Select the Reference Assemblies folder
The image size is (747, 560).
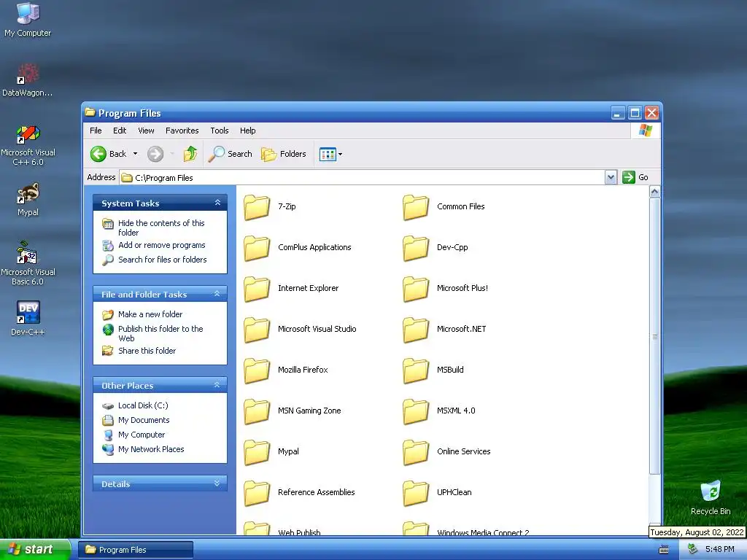click(x=299, y=493)
